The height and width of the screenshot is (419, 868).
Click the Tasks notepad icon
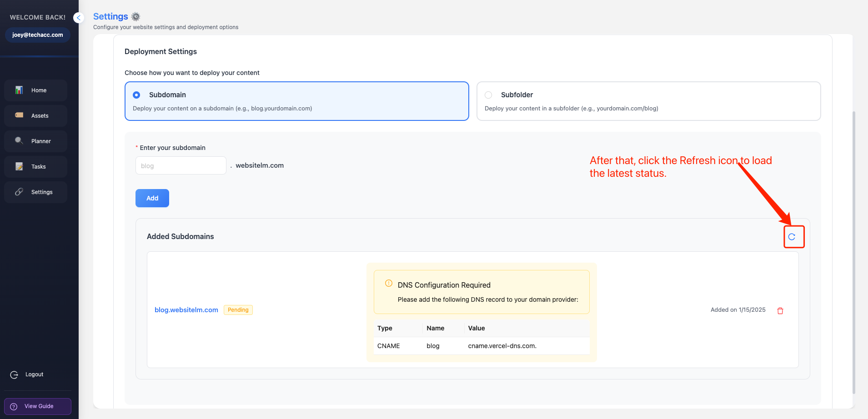tap(19, 166)
